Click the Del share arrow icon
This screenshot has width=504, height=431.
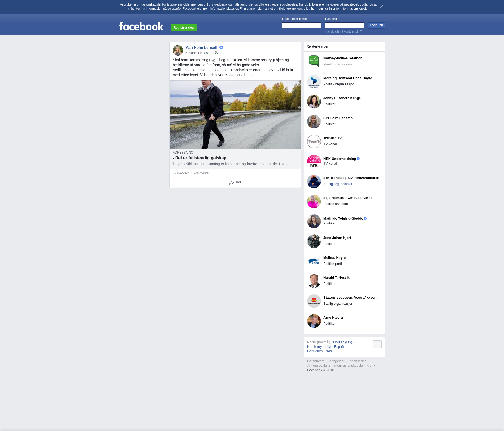point(232,182)
